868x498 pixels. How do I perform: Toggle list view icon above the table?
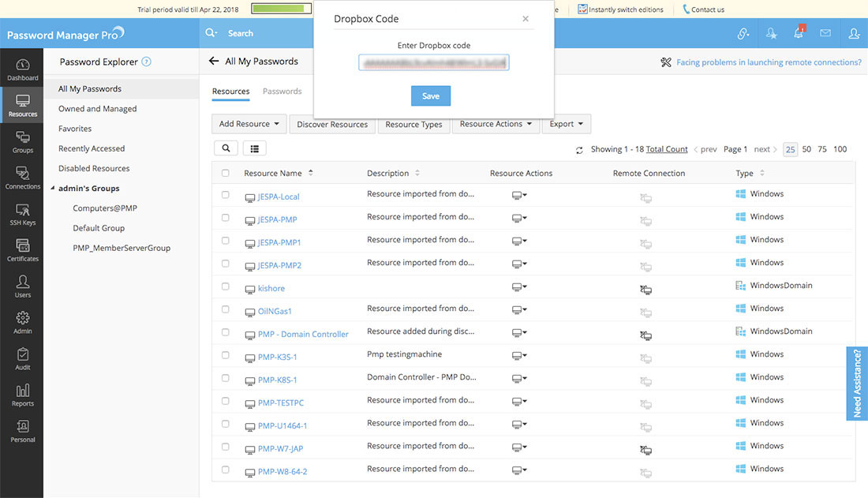tap(255, 148)
